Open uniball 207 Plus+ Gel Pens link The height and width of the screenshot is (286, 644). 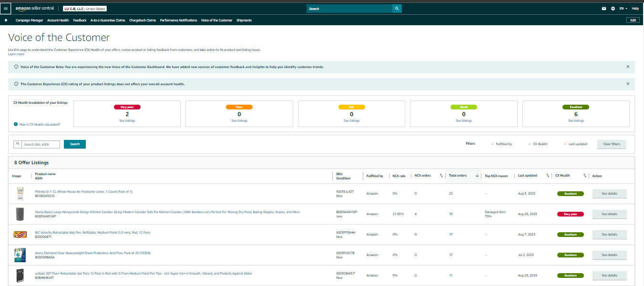coord(143,273)
